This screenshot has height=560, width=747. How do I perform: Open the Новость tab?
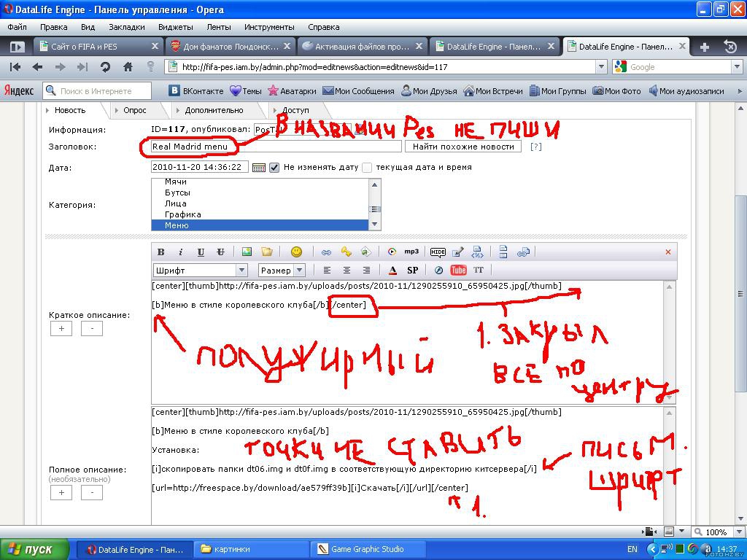click(70, 110)
